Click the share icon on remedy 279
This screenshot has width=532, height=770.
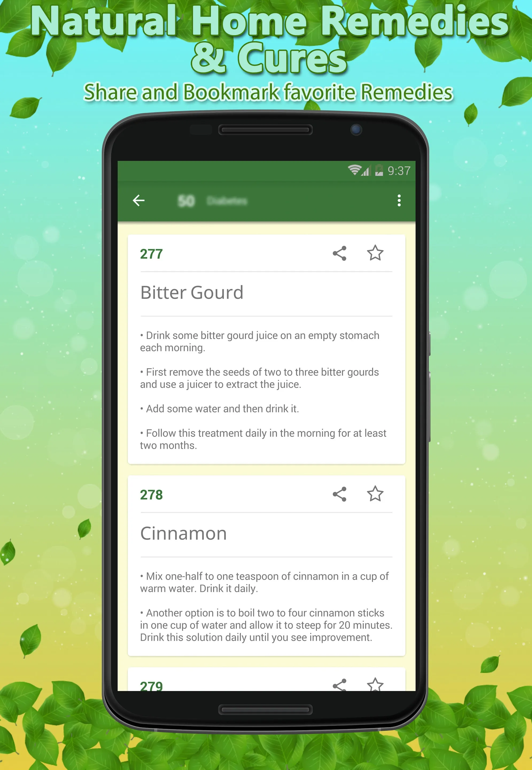tap(340, 689)
